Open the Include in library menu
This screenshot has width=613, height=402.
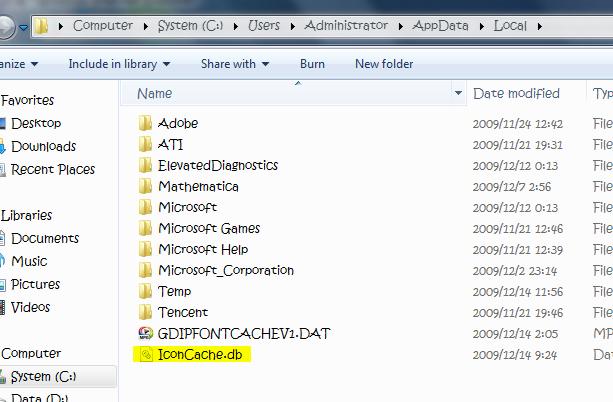coord(119,64)
